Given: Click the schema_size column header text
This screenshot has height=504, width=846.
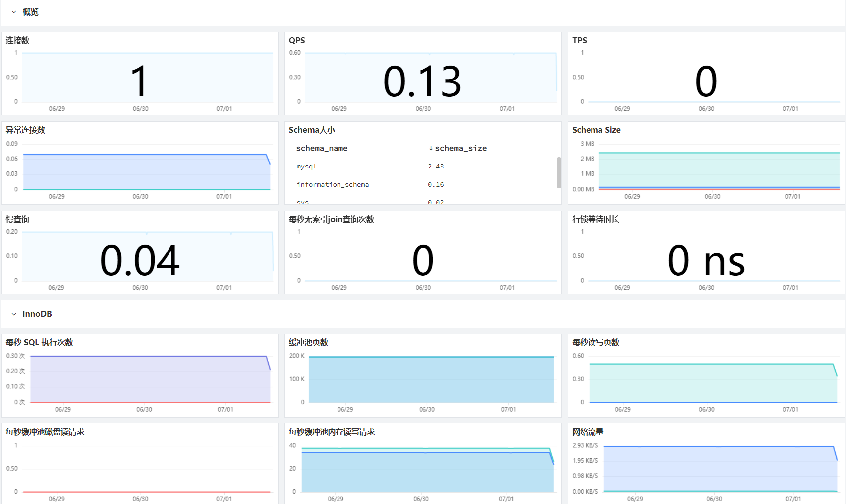Looking at the screenshot, I should click(x=461, y=148).
